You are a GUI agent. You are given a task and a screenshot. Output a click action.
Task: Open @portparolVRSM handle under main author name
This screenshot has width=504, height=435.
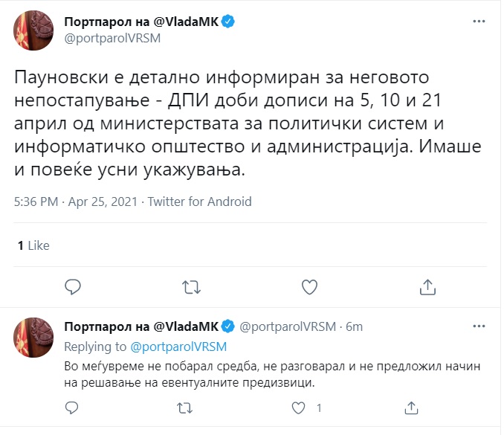point(112,38)
